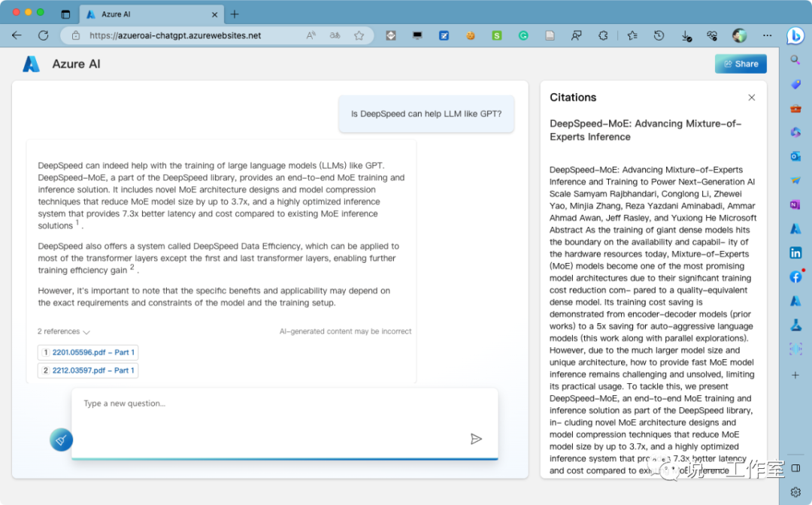Open the monitor screen extension icon
The image size is (812, 505).
point(417,36)
